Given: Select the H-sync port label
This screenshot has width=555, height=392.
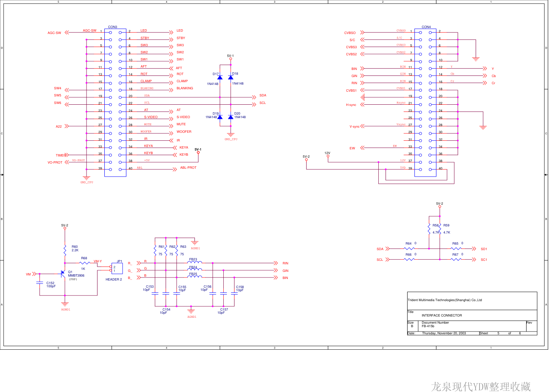Looking at the screenshot, I should pyautogui.click(x=351, y=105).
